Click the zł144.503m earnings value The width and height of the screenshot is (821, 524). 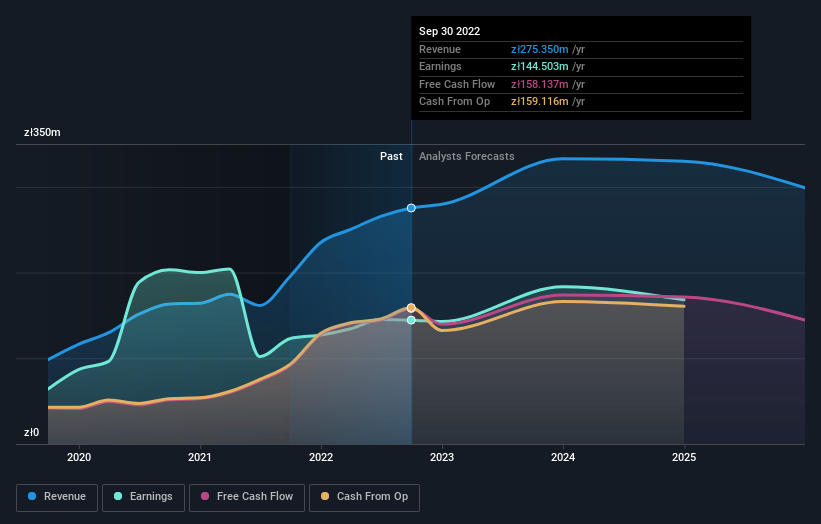(539, 66)
